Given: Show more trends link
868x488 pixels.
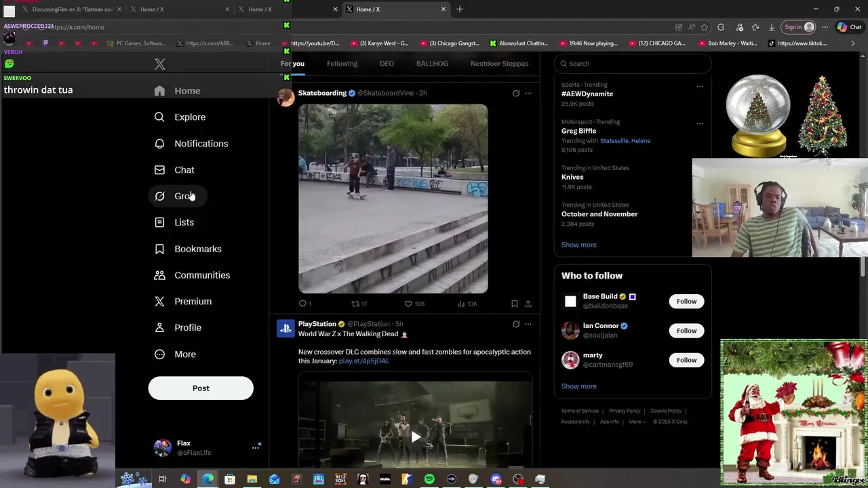Looking at the screenshot, I should (578, 245).
